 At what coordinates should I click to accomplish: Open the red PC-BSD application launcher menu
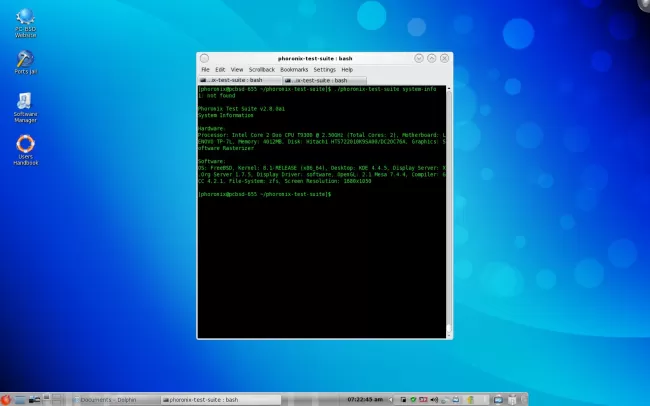[5, 399]
